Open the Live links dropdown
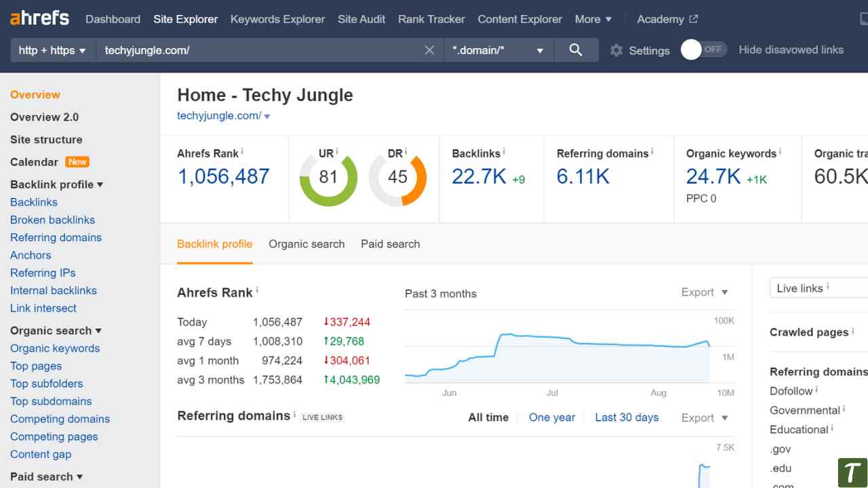The height and width of the screenshot is (488, 868). click(818, 288)
